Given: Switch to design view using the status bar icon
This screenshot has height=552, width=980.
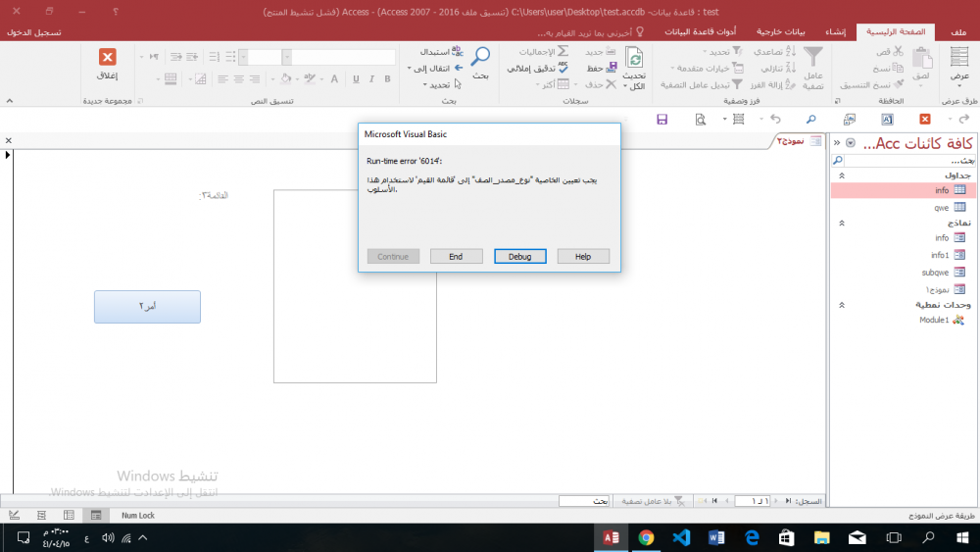Looking at the screenshot, I should 14,515.
